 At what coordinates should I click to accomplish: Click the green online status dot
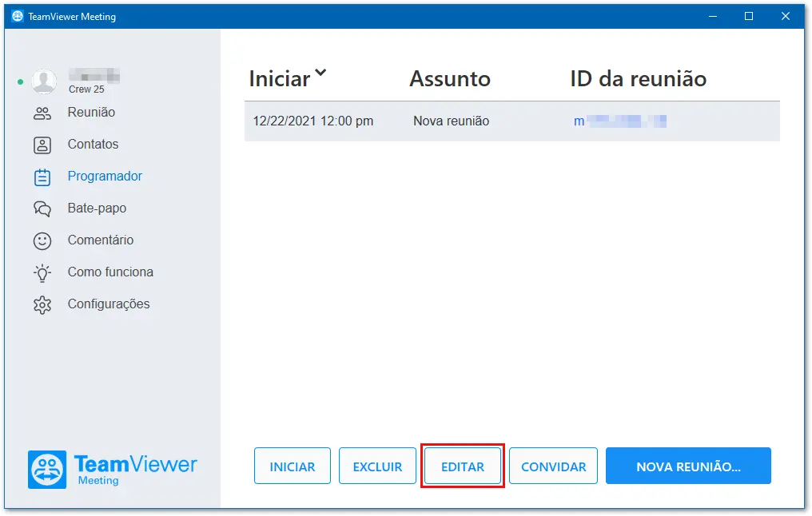tap(20, 81)
